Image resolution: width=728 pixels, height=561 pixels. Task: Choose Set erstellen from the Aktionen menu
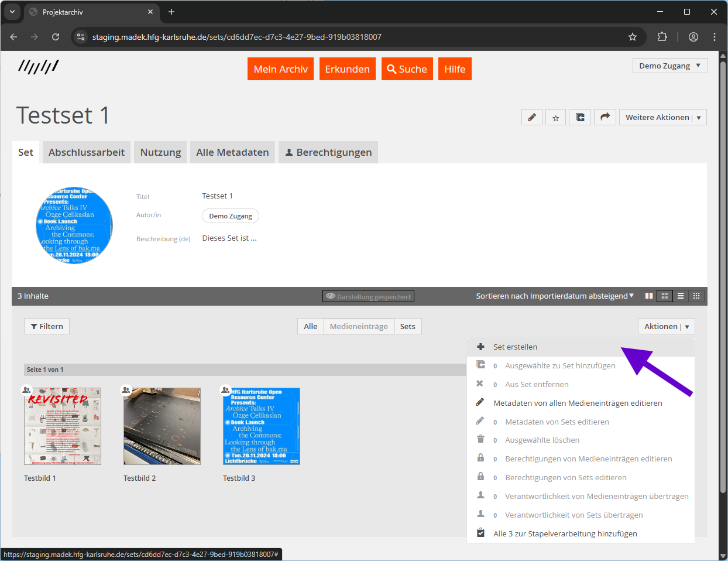pos(515,347)
